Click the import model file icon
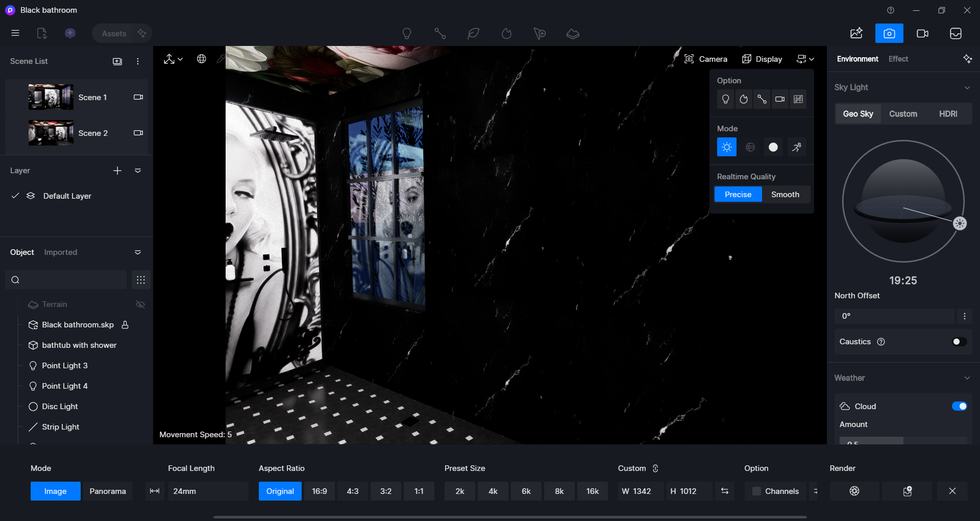Screen dimensions: 980x521 coord(42,33)
